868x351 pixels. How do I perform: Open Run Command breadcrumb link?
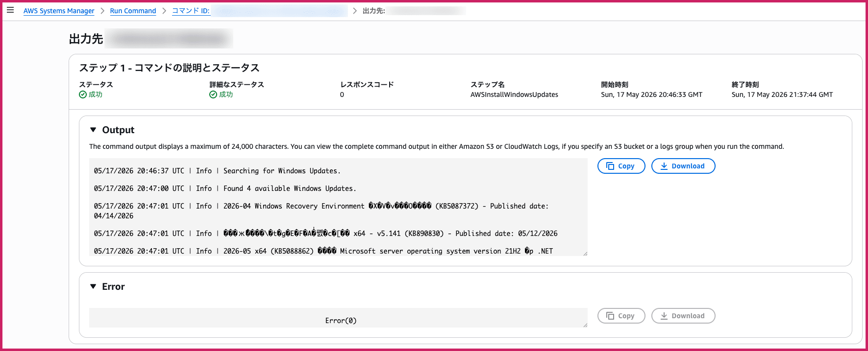click(133, 11)
